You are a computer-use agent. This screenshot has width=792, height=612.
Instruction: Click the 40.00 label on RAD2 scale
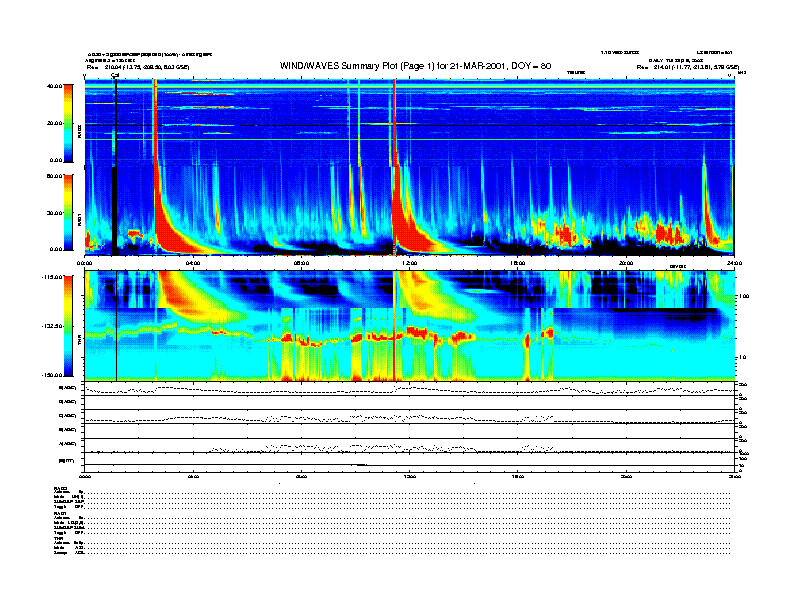[54, 86]
